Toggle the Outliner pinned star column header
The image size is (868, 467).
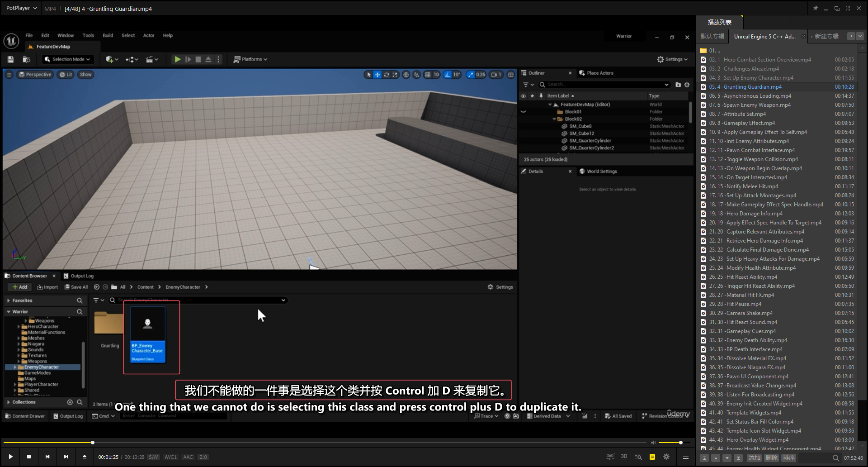533,96
